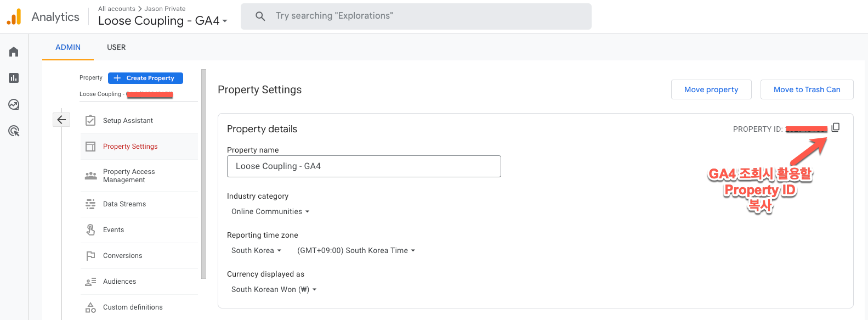
Task: Click the Move to Trash Can button
Action: click(807, 89)
